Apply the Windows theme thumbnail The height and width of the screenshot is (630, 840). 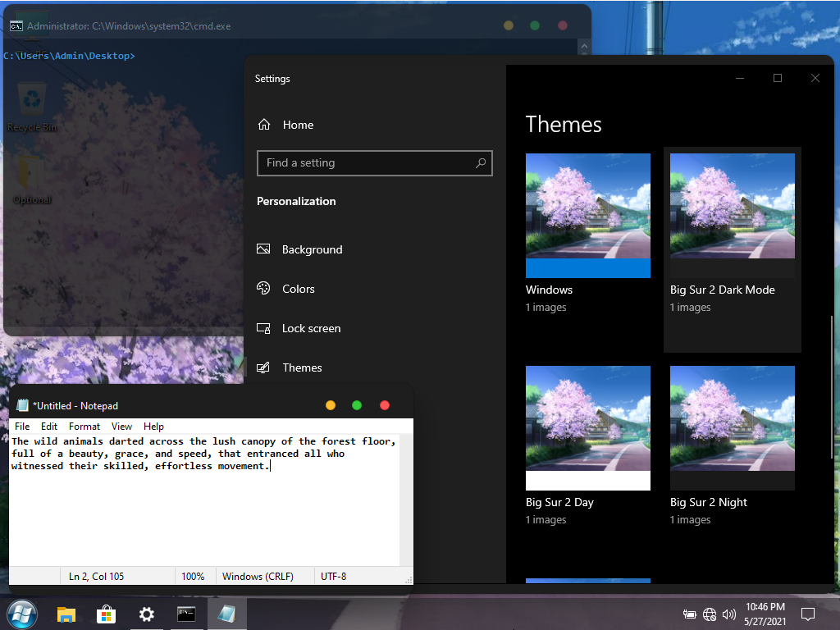point(587,216)
